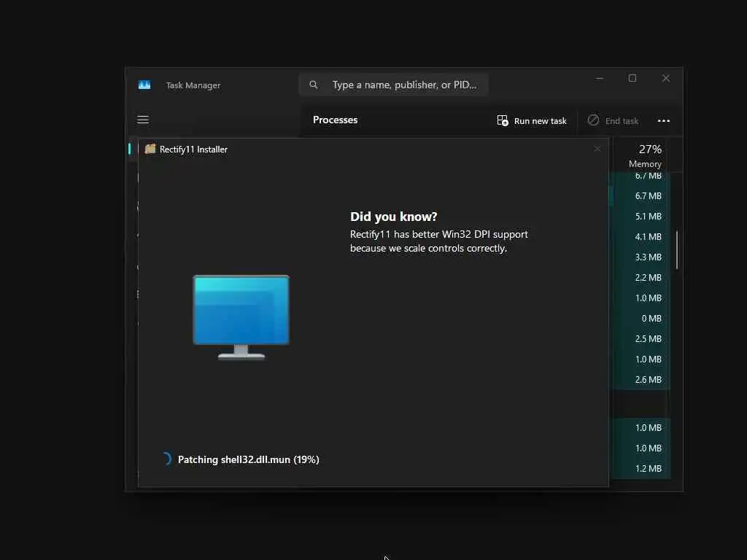The image size is (747, 560).
Task: Close the Task Manager window
Action: click(666, 78)
